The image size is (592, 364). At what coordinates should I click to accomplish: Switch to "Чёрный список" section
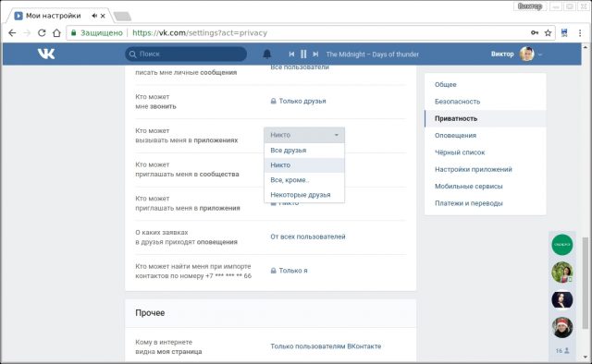click(460, 152)
